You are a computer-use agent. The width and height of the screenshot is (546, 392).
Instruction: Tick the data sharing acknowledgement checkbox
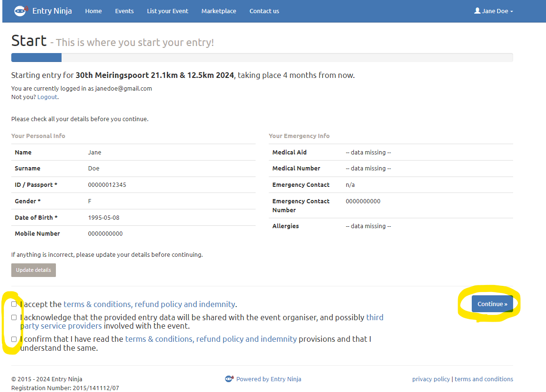[14, 318]
